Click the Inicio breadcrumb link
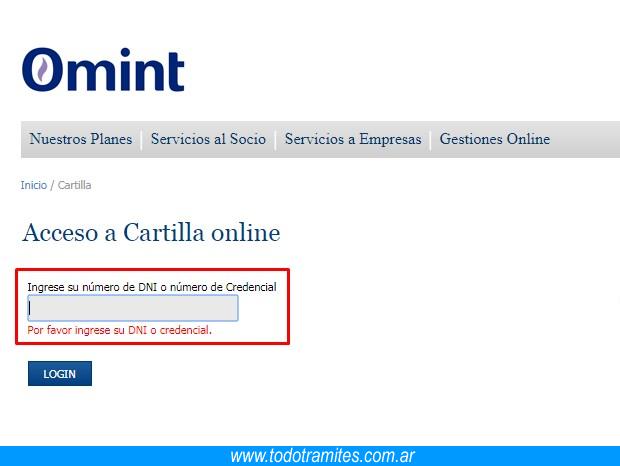 click(33, 186)
